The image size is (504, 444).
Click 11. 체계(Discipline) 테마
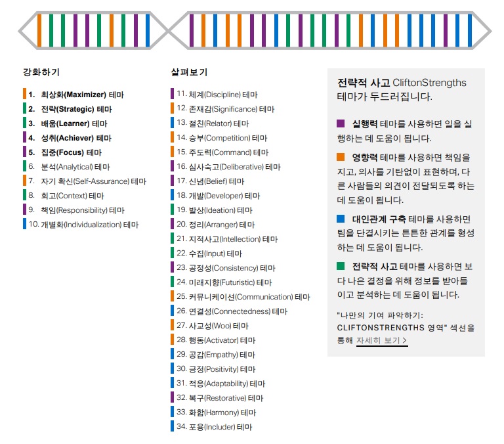(215, 95)
